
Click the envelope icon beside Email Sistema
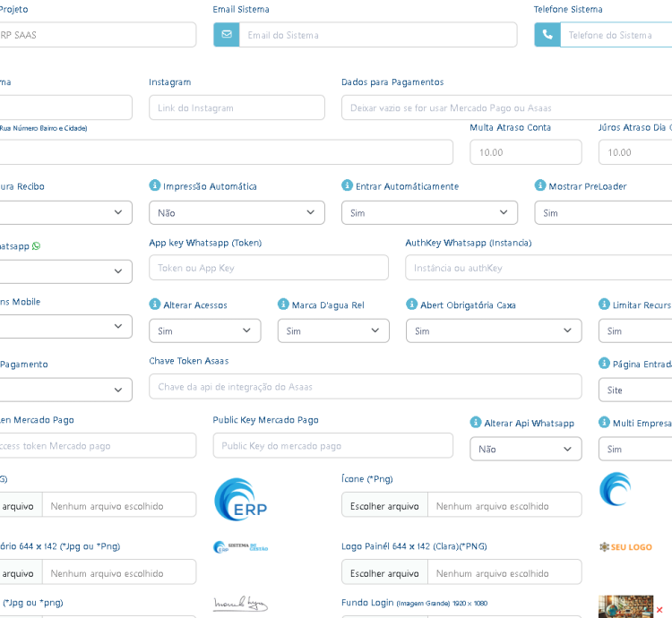pos(226,35)
